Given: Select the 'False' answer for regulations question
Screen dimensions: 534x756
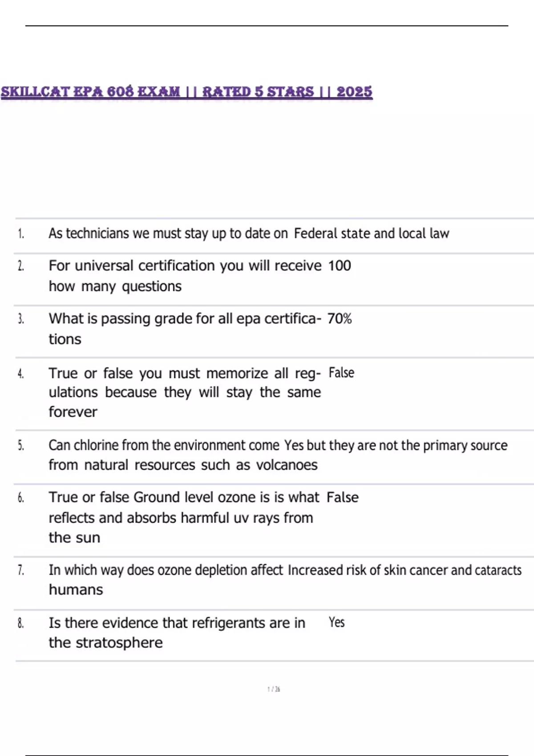Looking at the screenshot, I should (x=341, y=373).
